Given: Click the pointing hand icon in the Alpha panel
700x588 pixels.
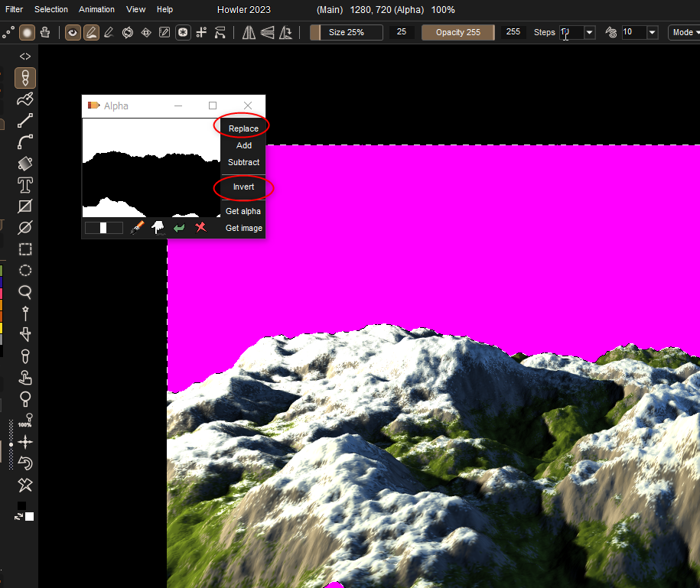Looking at the screenshot, I should pyautogui.click(x=158, y=227).
